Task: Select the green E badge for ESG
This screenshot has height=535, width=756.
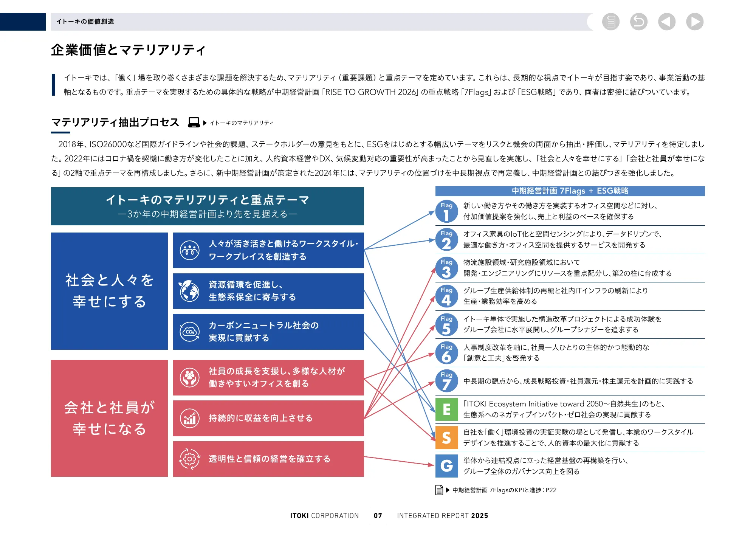Action: [447, 409]
